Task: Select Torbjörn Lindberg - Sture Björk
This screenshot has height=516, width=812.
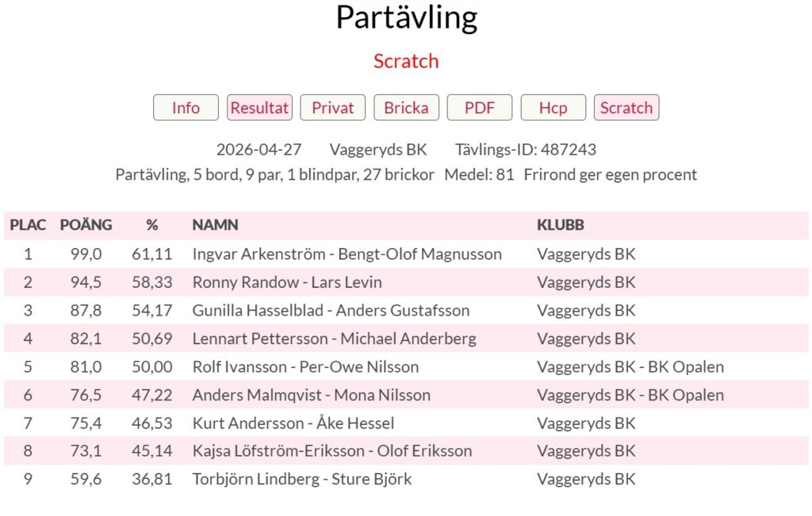Action: (x=301, y=480)
